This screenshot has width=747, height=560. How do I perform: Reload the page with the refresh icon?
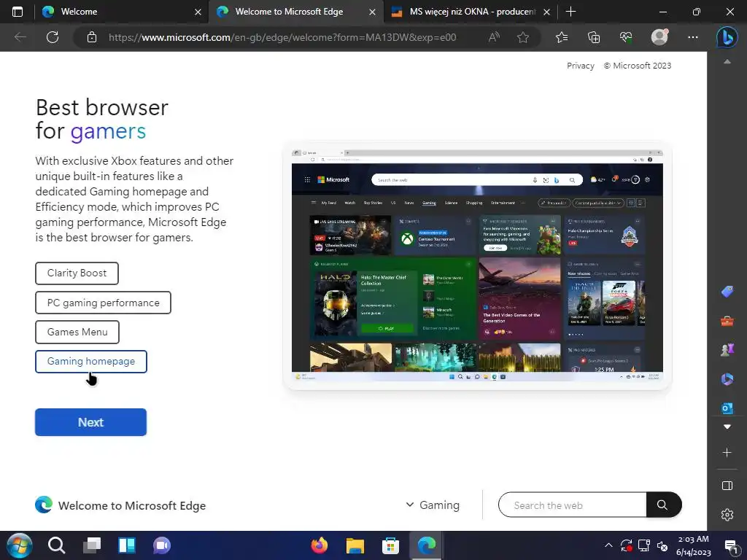click(x=53, y=37)
